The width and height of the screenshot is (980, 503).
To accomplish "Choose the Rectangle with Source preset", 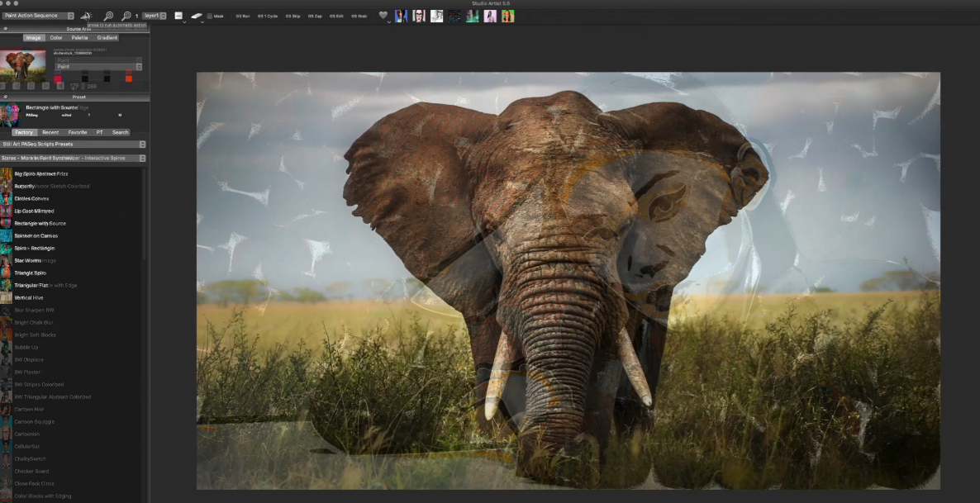I will pos(40,223).
